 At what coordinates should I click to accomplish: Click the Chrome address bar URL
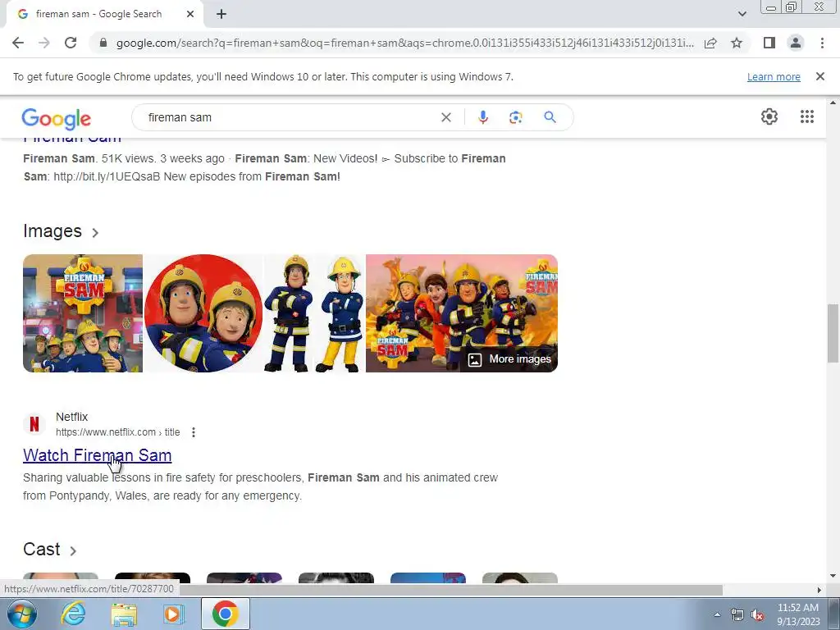point(405,43)
